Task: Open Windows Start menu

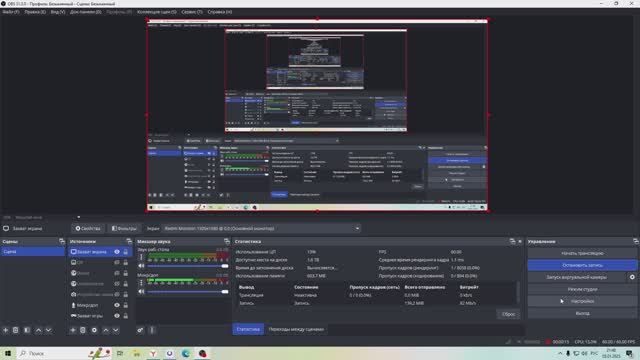Action: click(x=8, y=353)
